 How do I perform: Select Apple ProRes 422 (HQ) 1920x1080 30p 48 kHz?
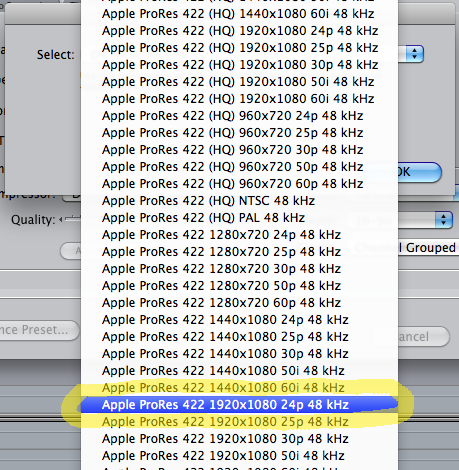(239, 65)
